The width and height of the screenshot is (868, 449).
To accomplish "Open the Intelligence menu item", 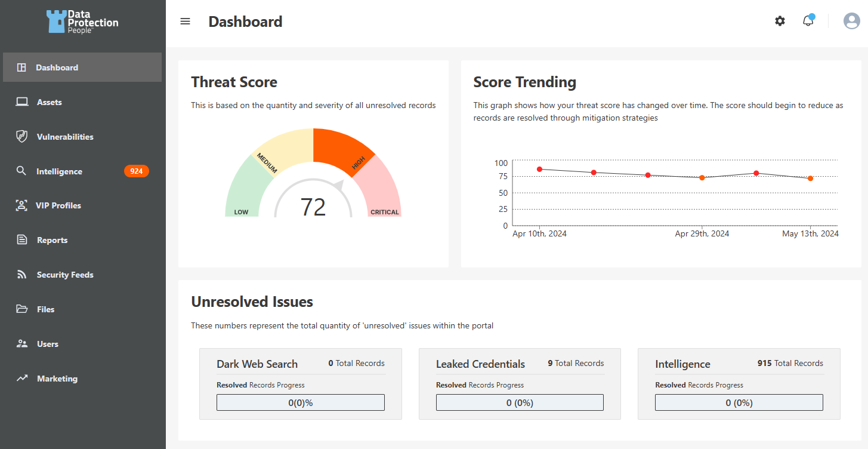I will pyautogui.click(x=59, y=171).
